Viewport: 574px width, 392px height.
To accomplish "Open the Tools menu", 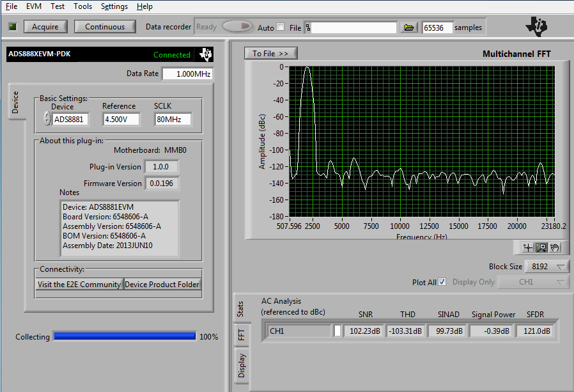I will pyautogui.click(x=82, y=6).
